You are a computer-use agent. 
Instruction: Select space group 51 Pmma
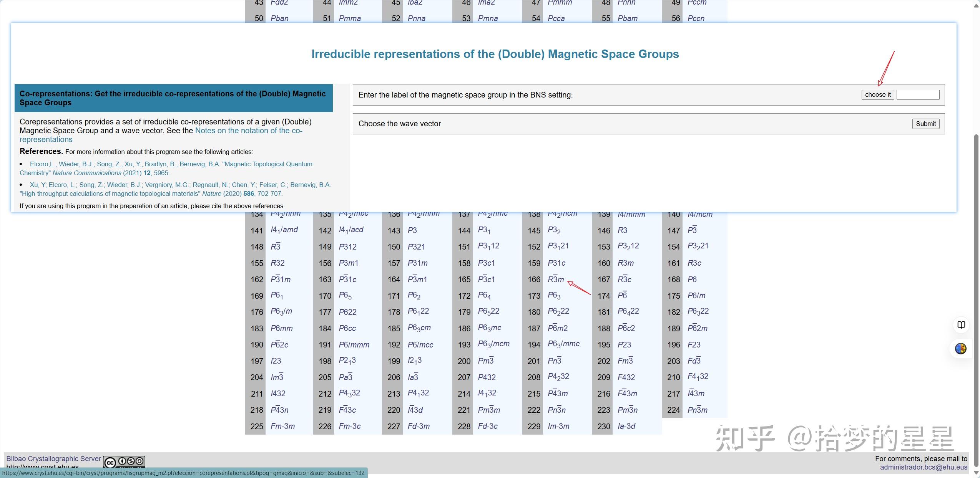(x=349, y=18)
